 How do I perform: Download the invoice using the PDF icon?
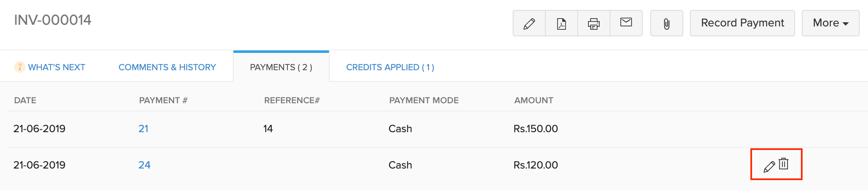(x=561, y=24)
